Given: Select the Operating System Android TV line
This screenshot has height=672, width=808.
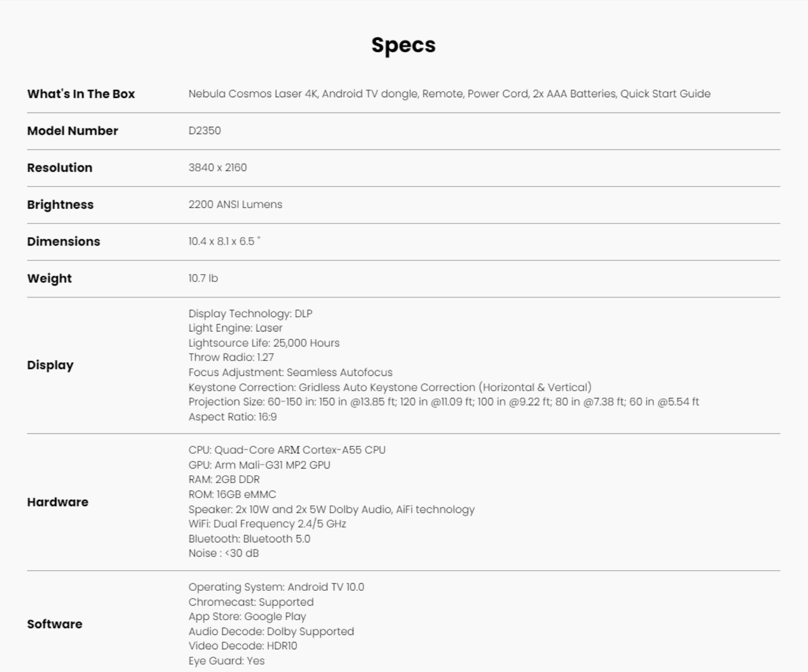Looking at the screenshot, I should click(x=276, y=587).
